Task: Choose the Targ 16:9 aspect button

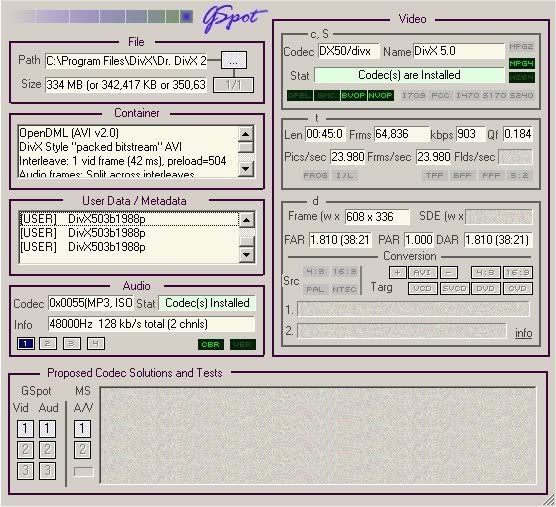Action: [x=518, y=273]
